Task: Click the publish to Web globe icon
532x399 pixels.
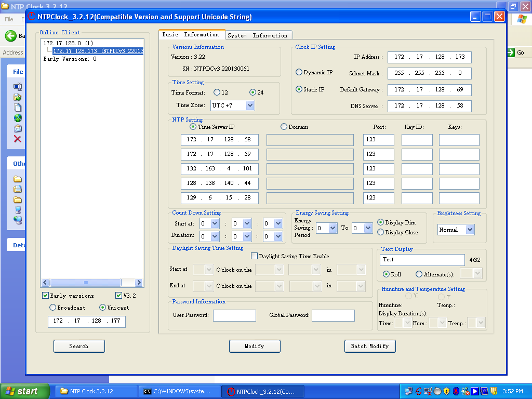Action: pyautogui.click(x=18, y=118)
